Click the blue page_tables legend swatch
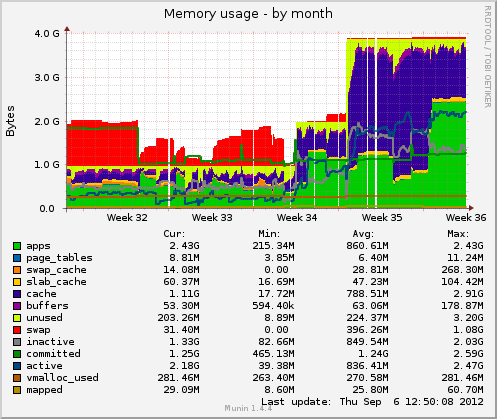Viewport: 497px width, 419px height. point(17,258)
